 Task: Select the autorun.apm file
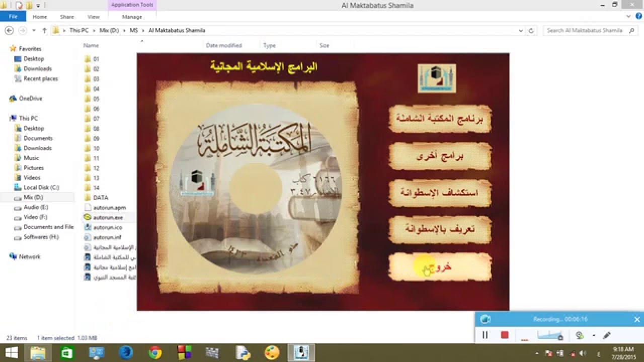click(105, 207)
